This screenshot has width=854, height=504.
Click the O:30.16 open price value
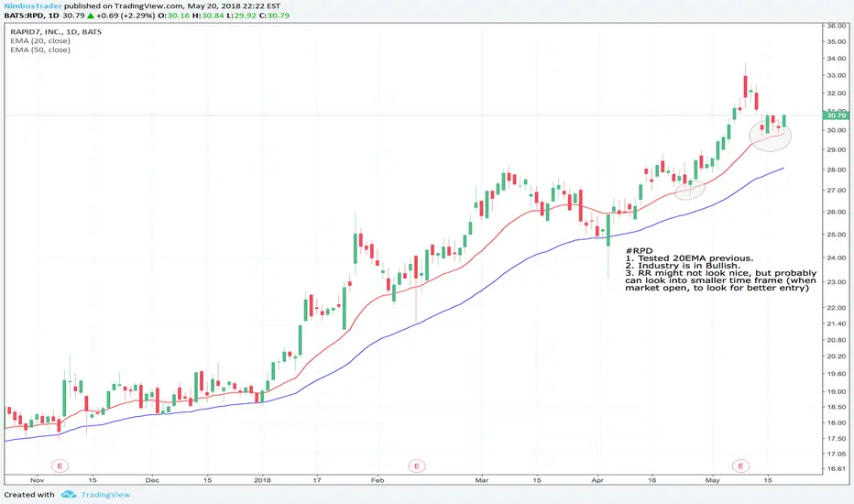pos(174,16)
